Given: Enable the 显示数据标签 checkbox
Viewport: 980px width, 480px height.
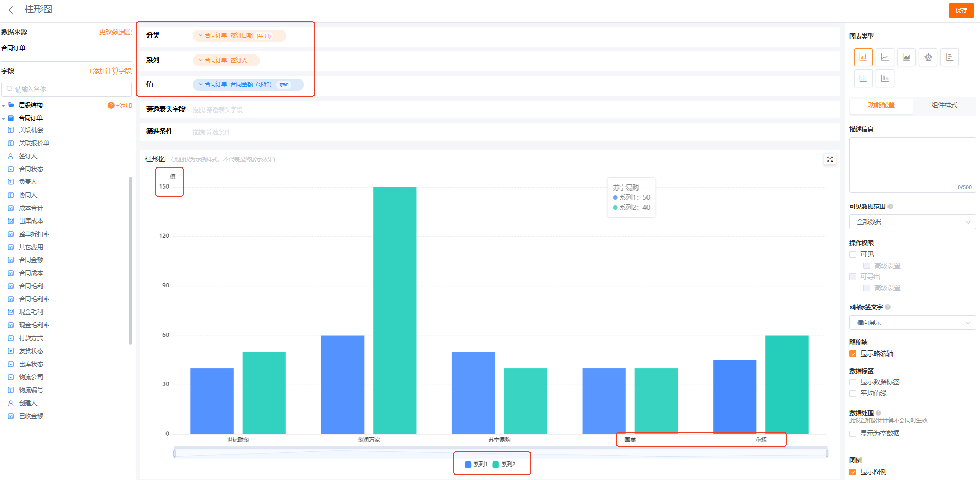Looking at the screenshot, I should coord(853,382).
